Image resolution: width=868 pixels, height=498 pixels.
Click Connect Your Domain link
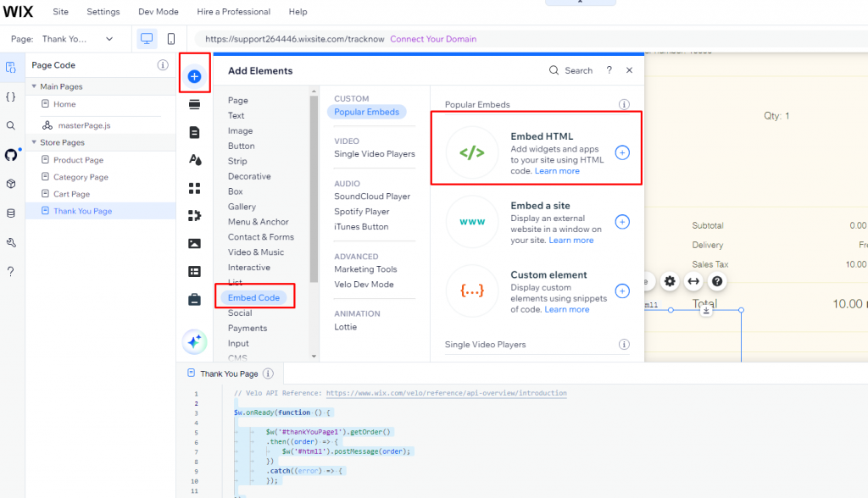(433, 39)
